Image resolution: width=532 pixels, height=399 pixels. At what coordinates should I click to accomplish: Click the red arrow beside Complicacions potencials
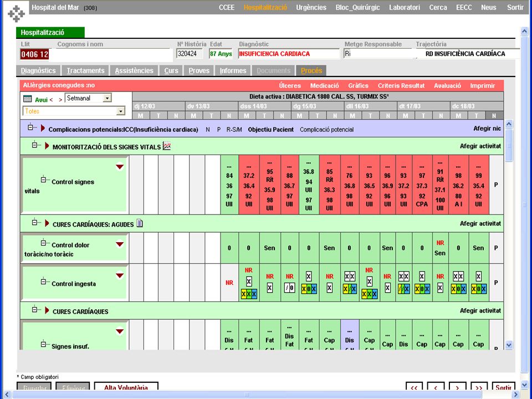pos(43,128)
